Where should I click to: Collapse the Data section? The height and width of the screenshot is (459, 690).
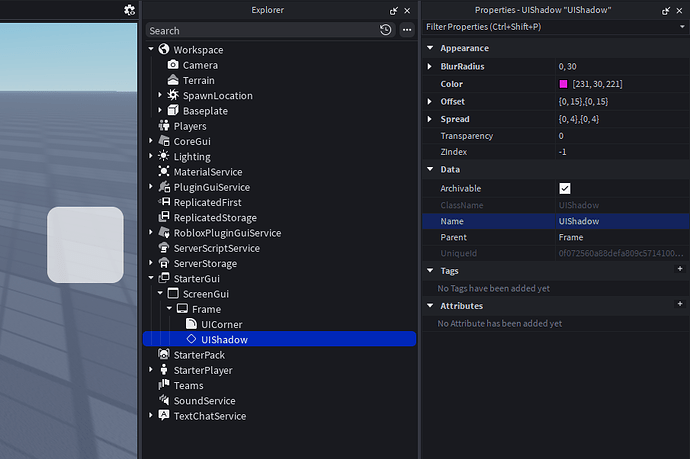tap(430, 169)
